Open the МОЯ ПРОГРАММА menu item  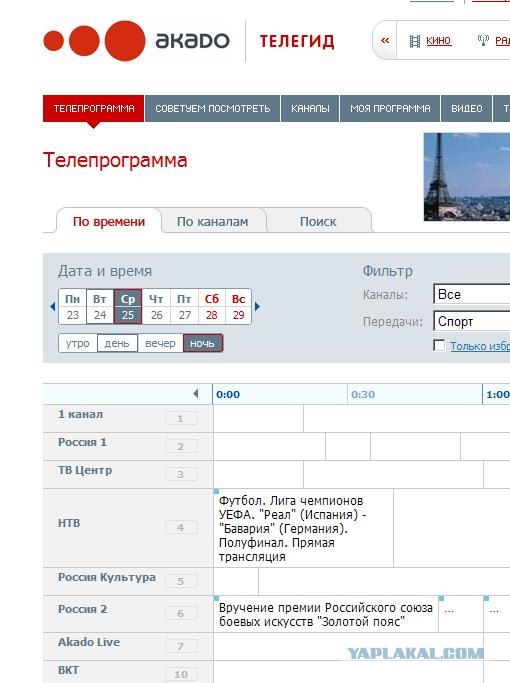click(x=390, y=108)
